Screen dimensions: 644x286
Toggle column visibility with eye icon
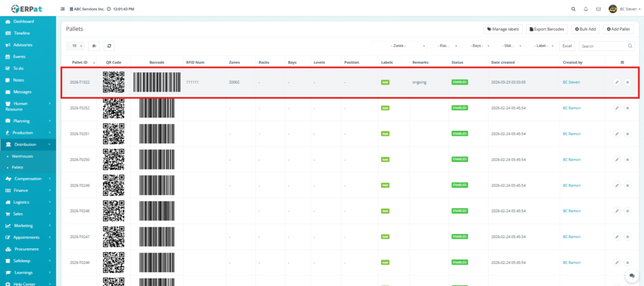pyautogui.click(x=94, y=46)
